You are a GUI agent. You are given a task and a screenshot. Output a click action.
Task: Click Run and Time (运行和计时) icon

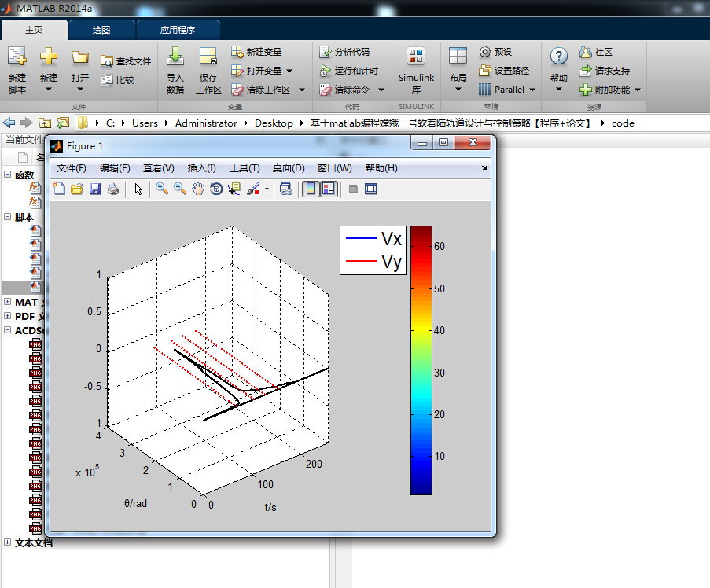pos(325,71)
